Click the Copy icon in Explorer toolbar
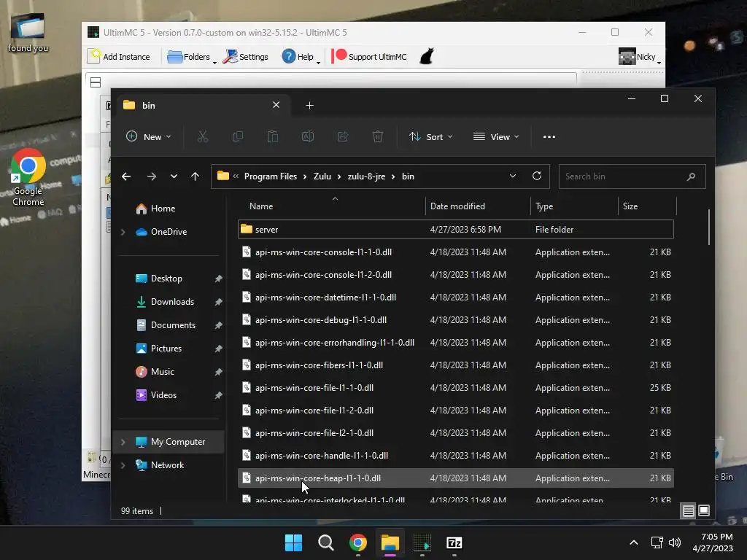 point(237,137)
